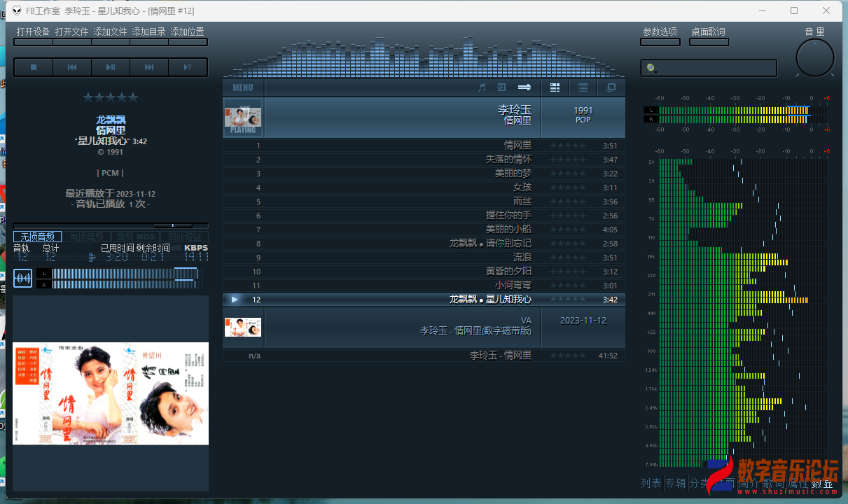The height and width of the screenshot is (504, 848).
Task: Switch to the list view icon
Action: point(583,87)
